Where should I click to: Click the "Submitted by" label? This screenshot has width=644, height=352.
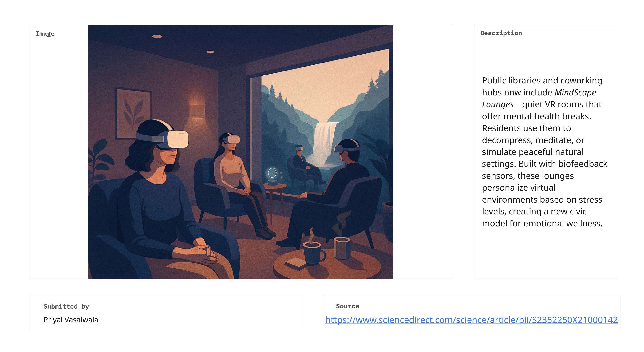point(66,306)
